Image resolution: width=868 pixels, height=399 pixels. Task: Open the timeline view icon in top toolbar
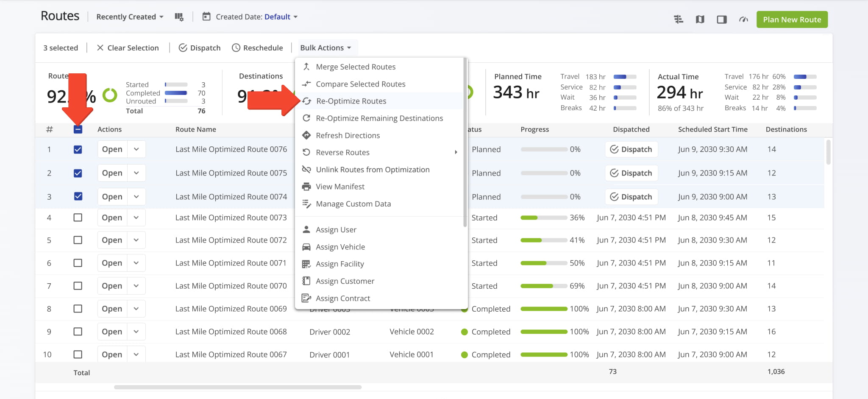pos(679,20)
